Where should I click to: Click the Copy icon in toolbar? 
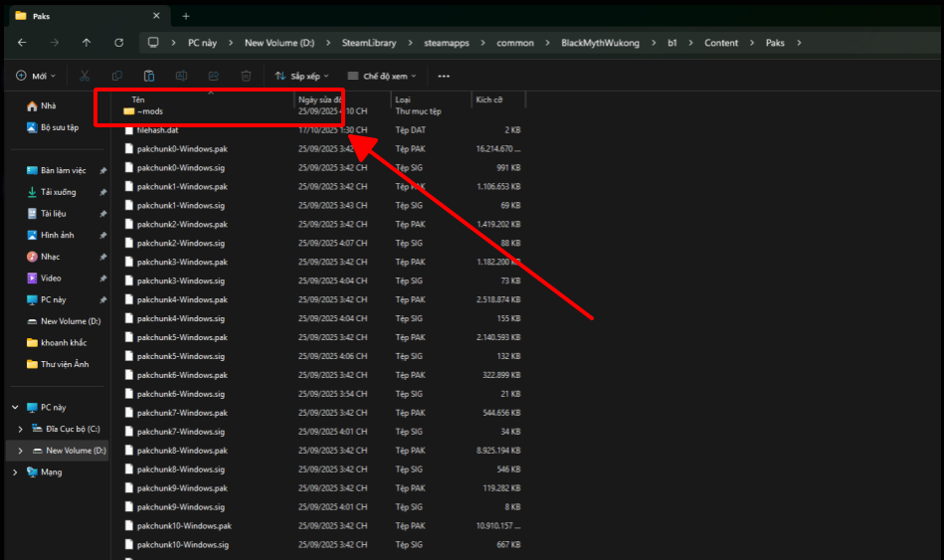tap(117, 76)
